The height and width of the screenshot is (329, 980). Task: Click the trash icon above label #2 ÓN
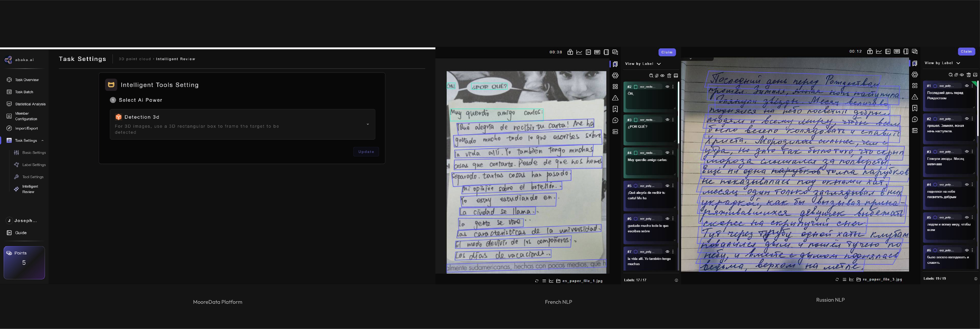pyautogui.click(x=669, y=76)
